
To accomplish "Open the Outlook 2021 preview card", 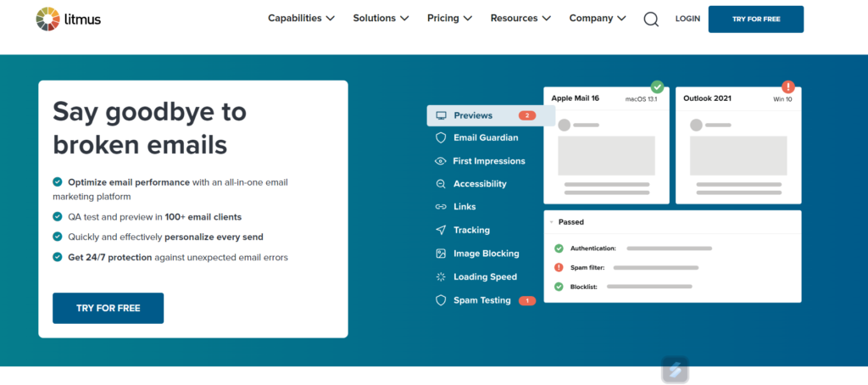I will pos(738,145).
